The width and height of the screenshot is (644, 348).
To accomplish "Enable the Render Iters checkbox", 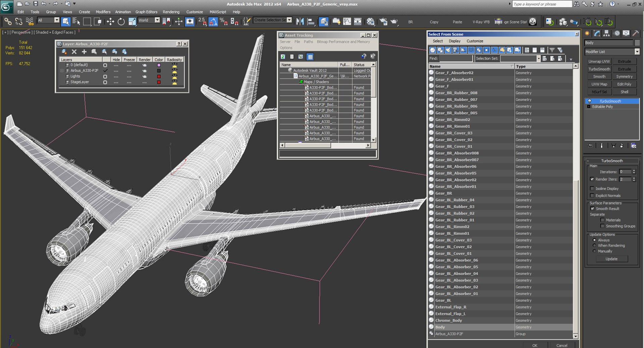I will pyautogui.click(x=592, y=179).
